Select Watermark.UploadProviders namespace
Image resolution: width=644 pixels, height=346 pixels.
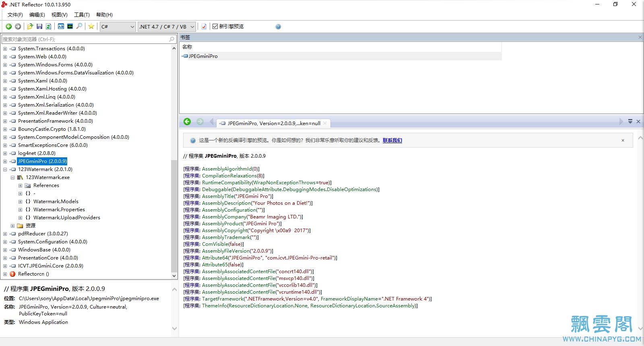[67, 218]
